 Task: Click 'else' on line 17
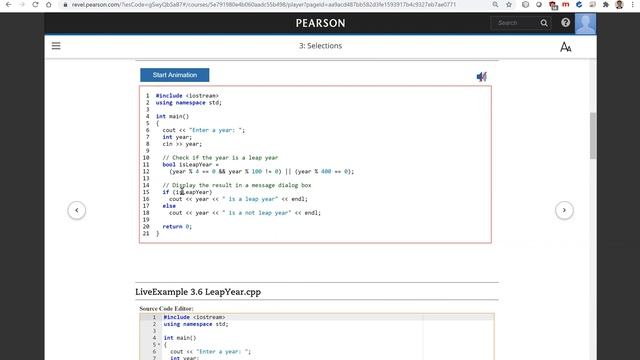169,206
